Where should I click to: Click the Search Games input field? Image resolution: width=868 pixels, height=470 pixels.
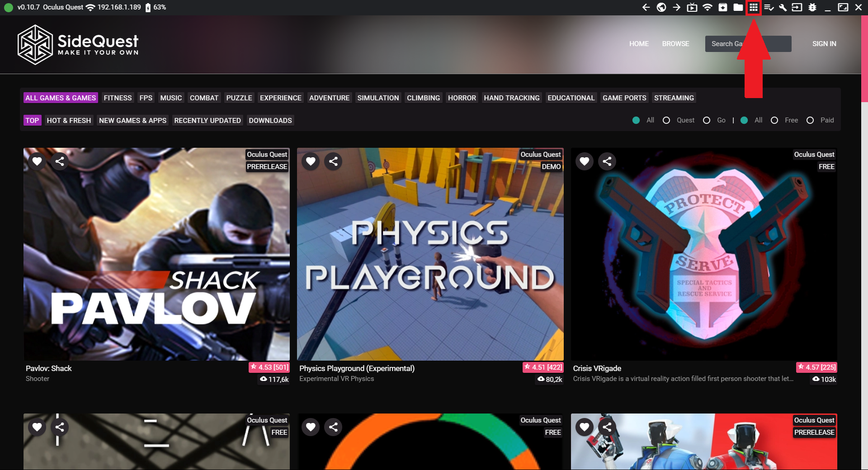click(748, 44)
